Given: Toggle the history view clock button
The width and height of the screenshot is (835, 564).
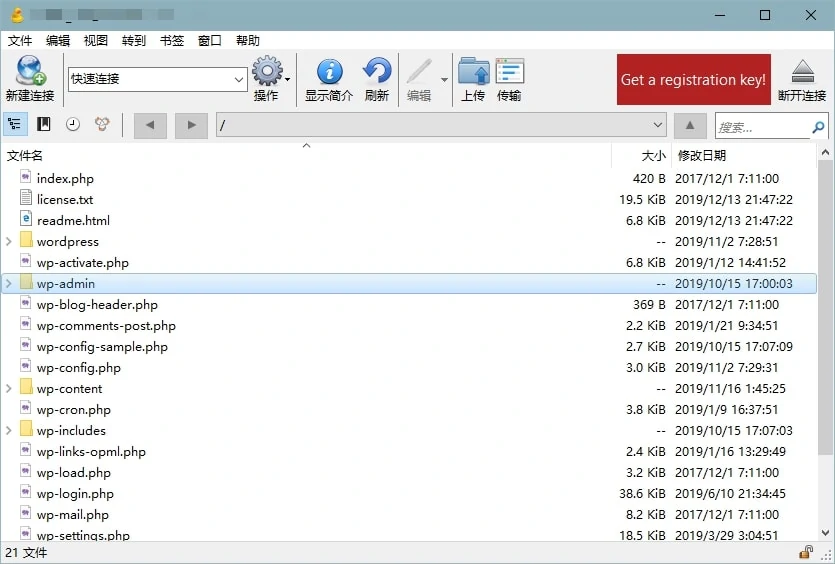Looking at the screenshot, I should tap(73, 125).
